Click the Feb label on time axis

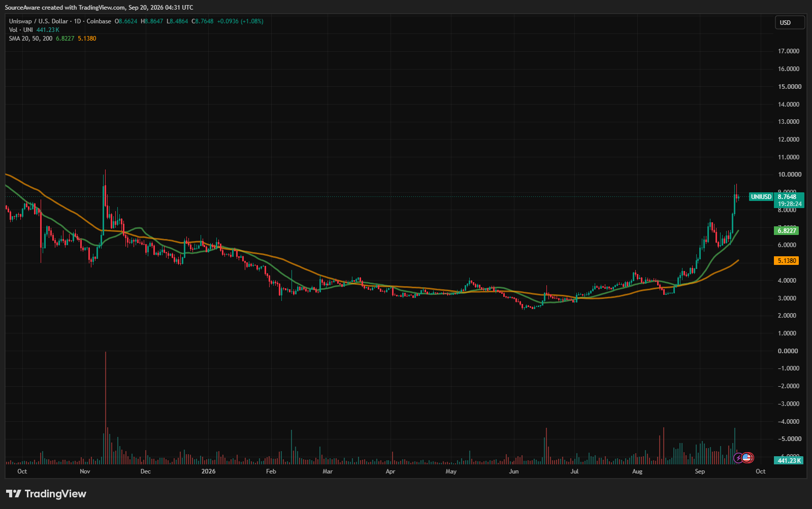pos(271,471)
